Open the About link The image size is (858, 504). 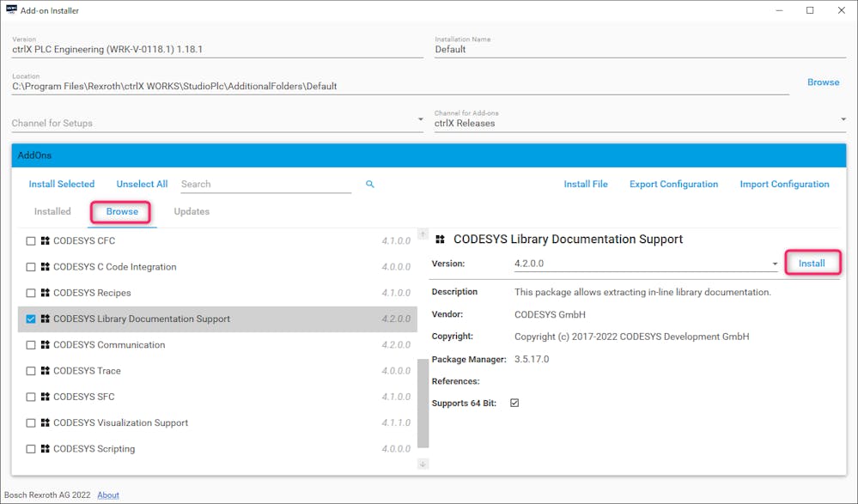[108, 495]
